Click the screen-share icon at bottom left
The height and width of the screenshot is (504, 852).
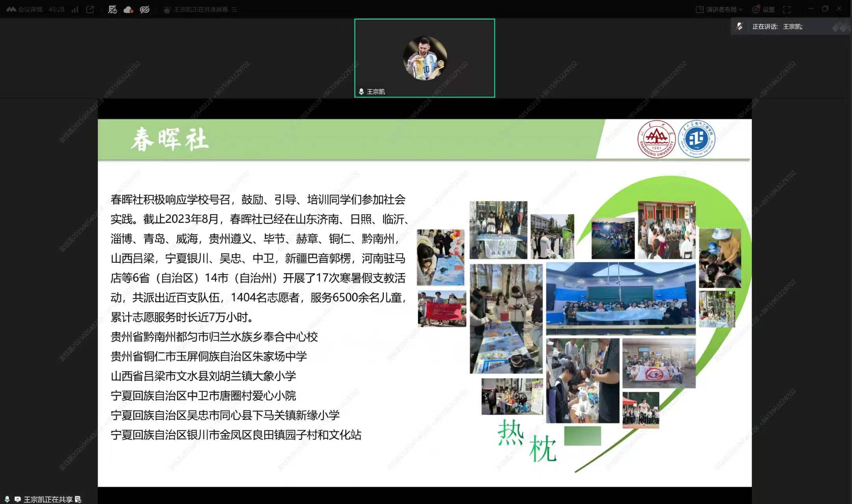click(x=18, y=499)
